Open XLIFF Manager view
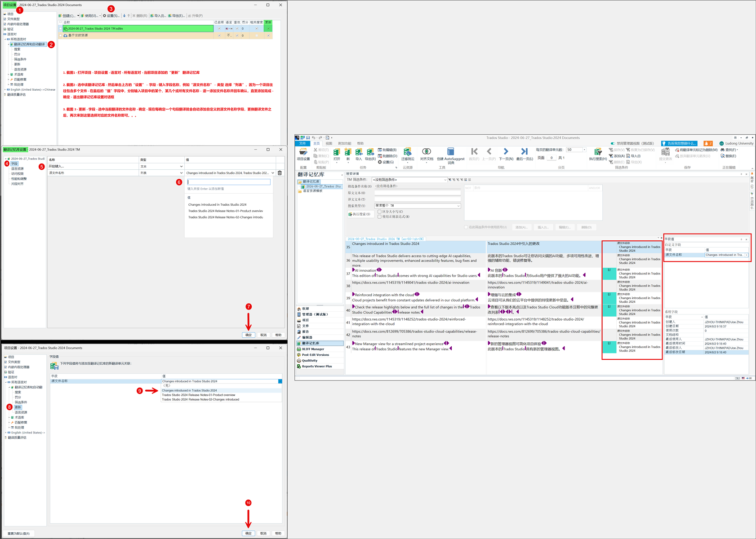This screenshot has height=539, width=756. (313, 349)
